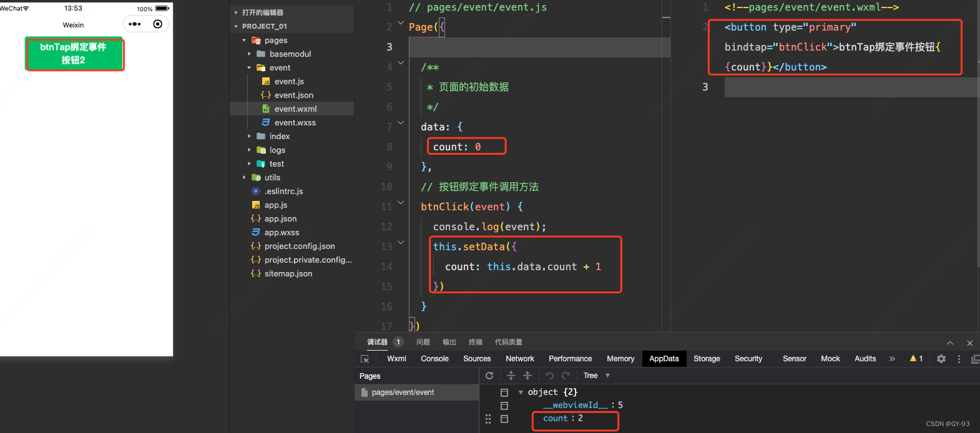Open the Storage devtools tab
Screen dimensions: 980x433
point(707,359)
